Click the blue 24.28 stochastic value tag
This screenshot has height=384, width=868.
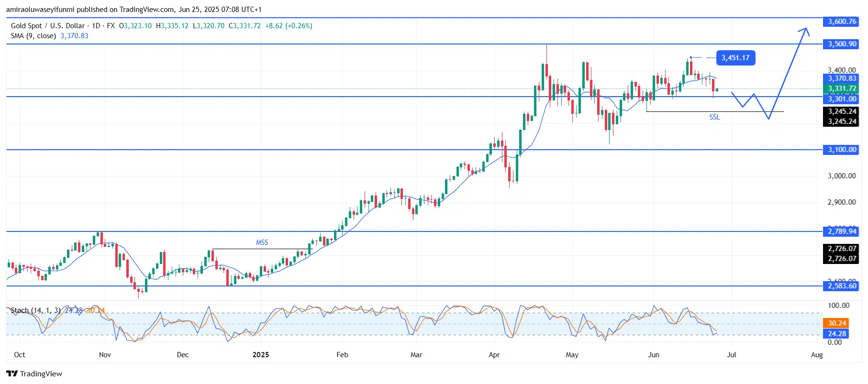coord(837,333)
